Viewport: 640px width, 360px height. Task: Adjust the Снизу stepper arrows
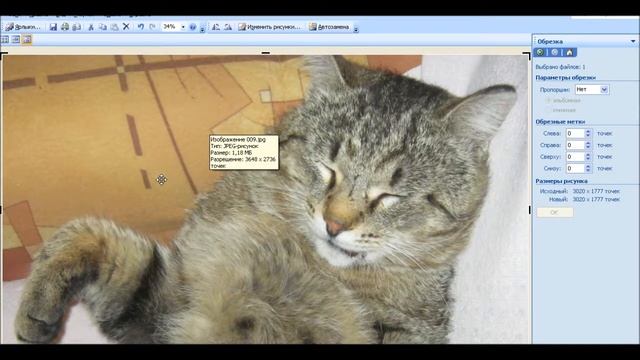588,168
